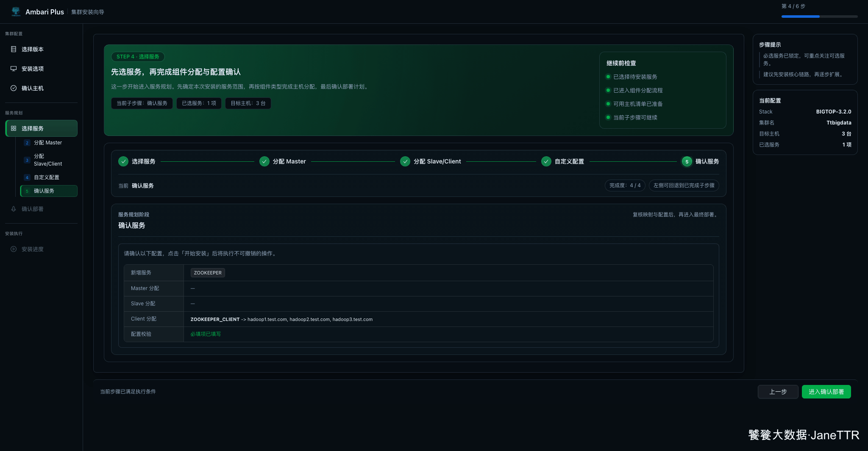868x451 pixels.
Task: Click 选择服务 label in the stepper
Action: point(144,161)
